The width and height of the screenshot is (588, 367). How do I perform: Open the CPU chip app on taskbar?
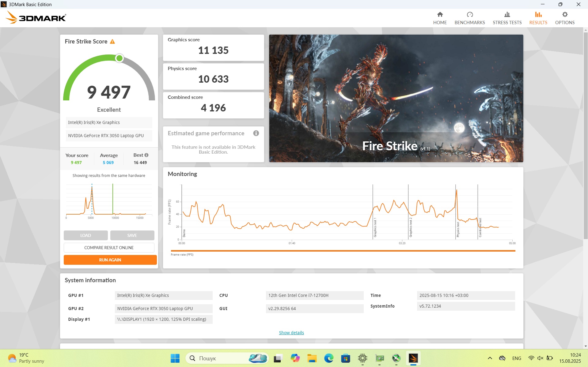362,358
